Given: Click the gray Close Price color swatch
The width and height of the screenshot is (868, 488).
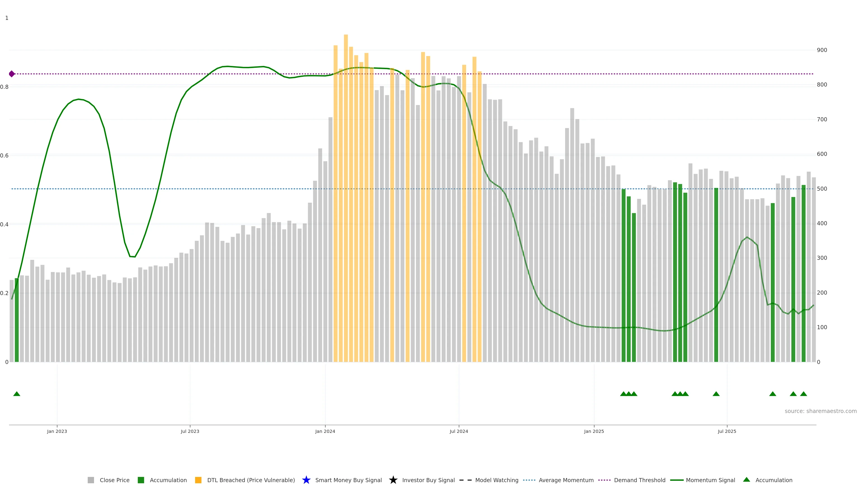Looking at the screenshot, I should (x=91, y=480).
